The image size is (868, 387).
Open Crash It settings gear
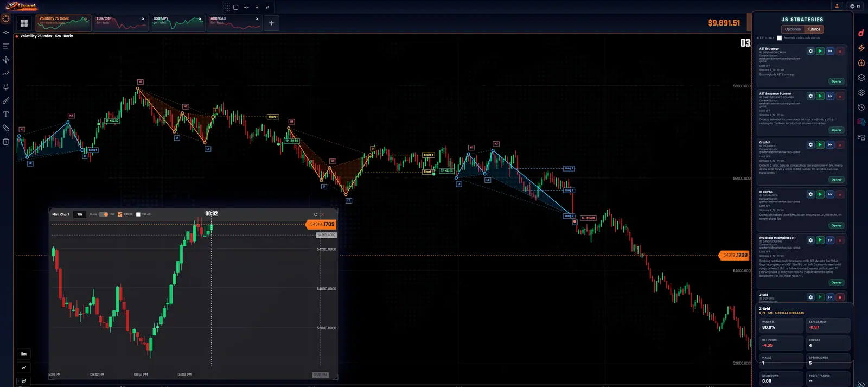[x=810, y=145]
